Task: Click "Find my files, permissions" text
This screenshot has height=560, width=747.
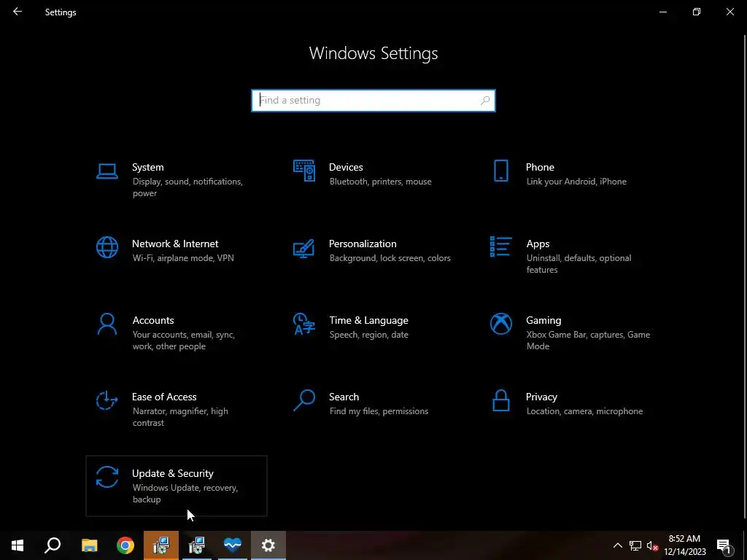Action: 379,411
